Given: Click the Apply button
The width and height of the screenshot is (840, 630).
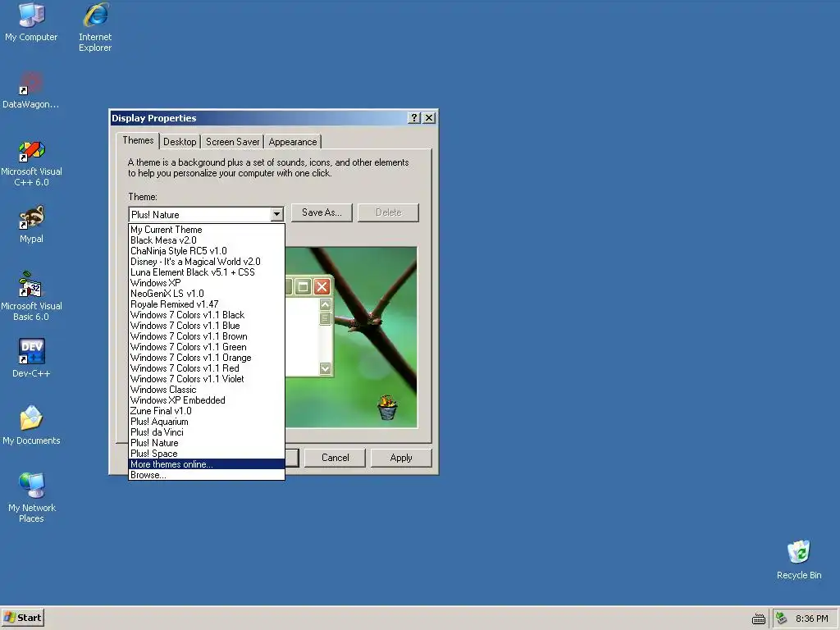Looking at the screenshot, I should (401, 458).
